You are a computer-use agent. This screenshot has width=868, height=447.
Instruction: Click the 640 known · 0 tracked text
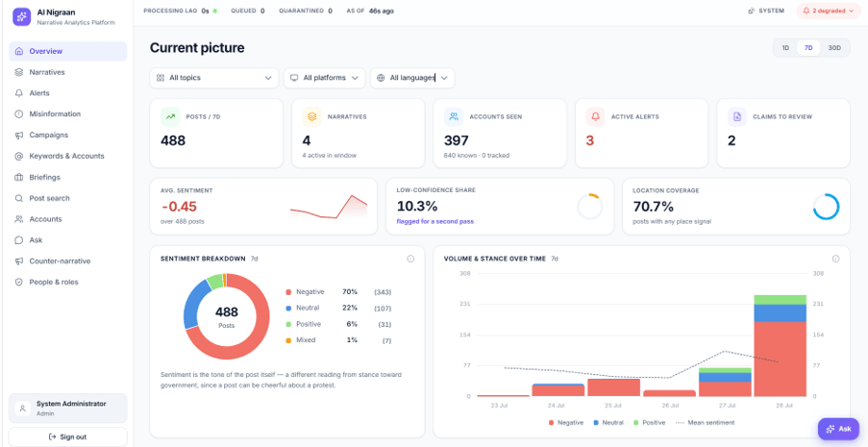pos(477,156)
